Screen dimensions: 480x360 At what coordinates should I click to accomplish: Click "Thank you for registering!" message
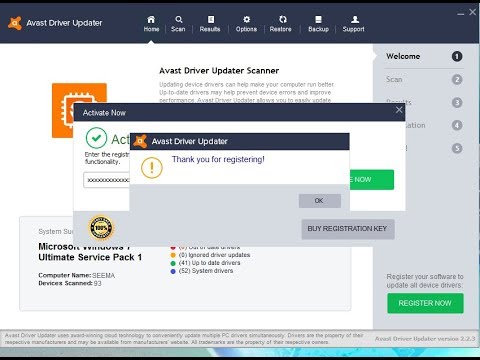[218, 159]
